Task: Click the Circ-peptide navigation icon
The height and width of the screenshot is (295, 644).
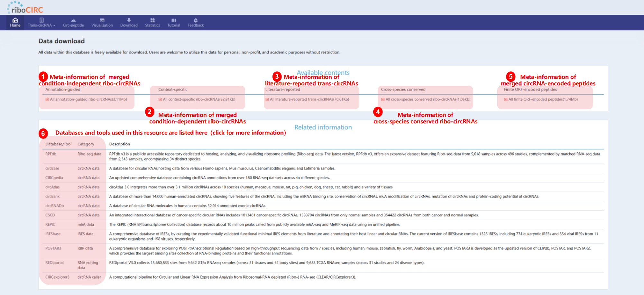Action: point(73,20)
